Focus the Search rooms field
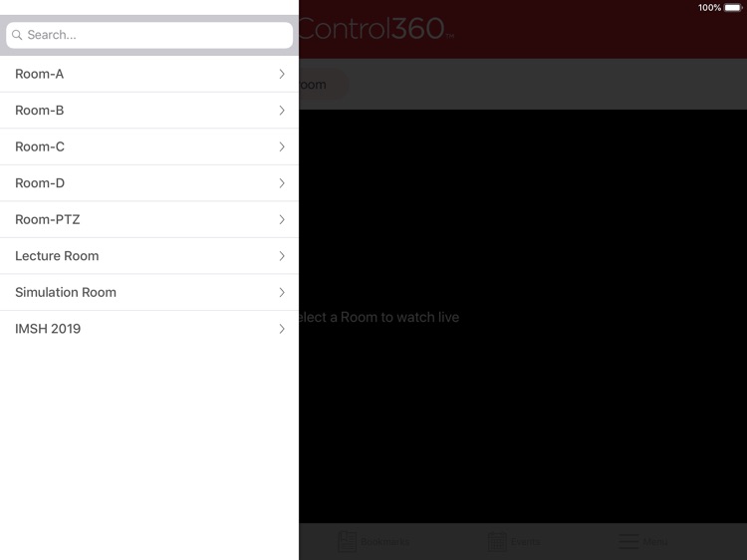The height and width of the screenshot is (560, 747). [x=149, y=35]
